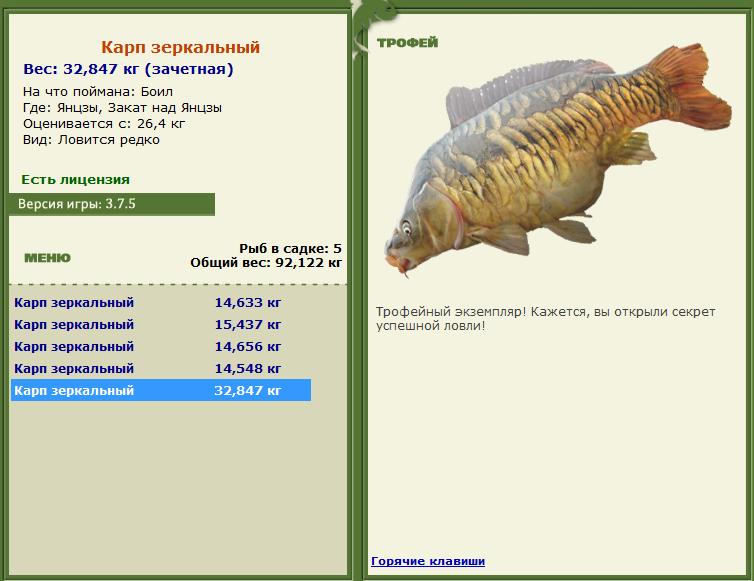Viewport: 754px width, 581px height.
Task: Select Карп зеркальный 14,548 кг row
Action: click(161, 369)
